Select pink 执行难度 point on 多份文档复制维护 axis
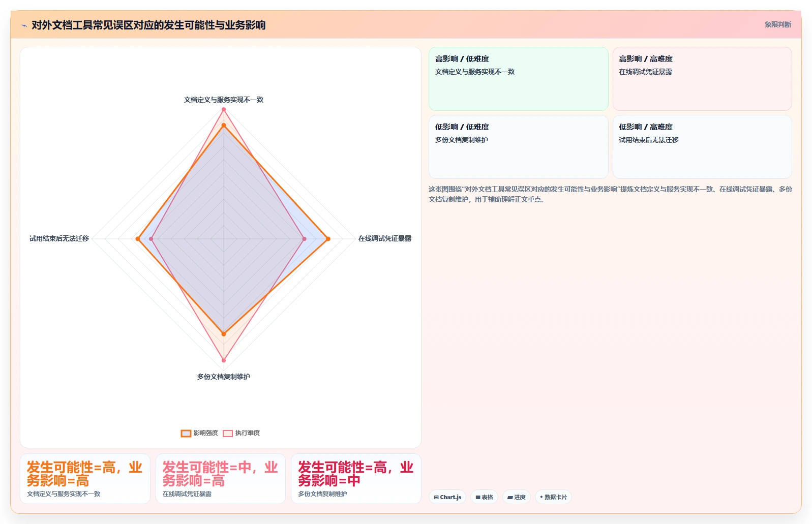Image resolution: width=812 pixels, height=524 pixels. tap(223, 360)
